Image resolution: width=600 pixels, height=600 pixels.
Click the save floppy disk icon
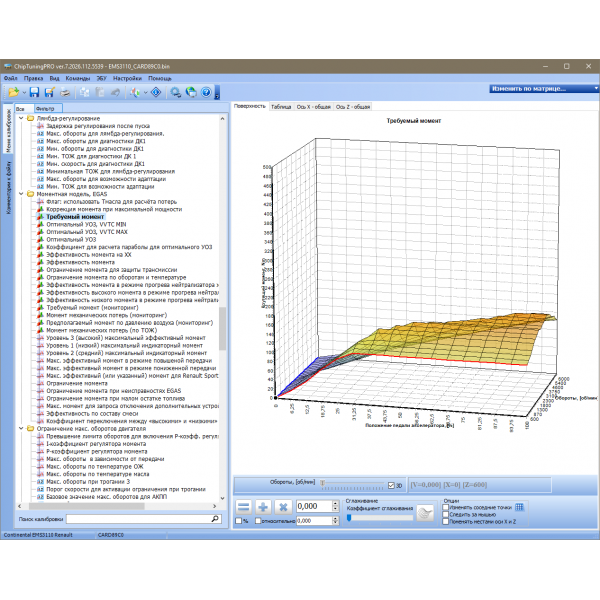pyautogui.click(x=34, y=92)
